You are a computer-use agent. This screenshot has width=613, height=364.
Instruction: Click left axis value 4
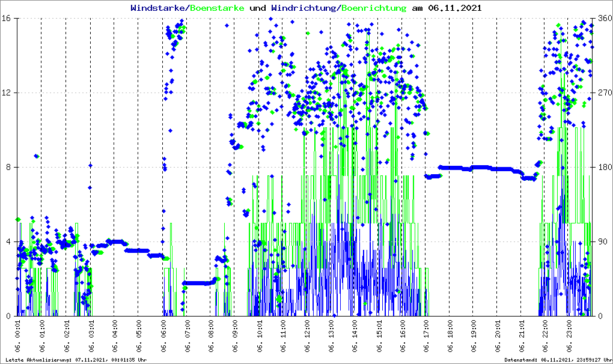click(x=7, y=241)
